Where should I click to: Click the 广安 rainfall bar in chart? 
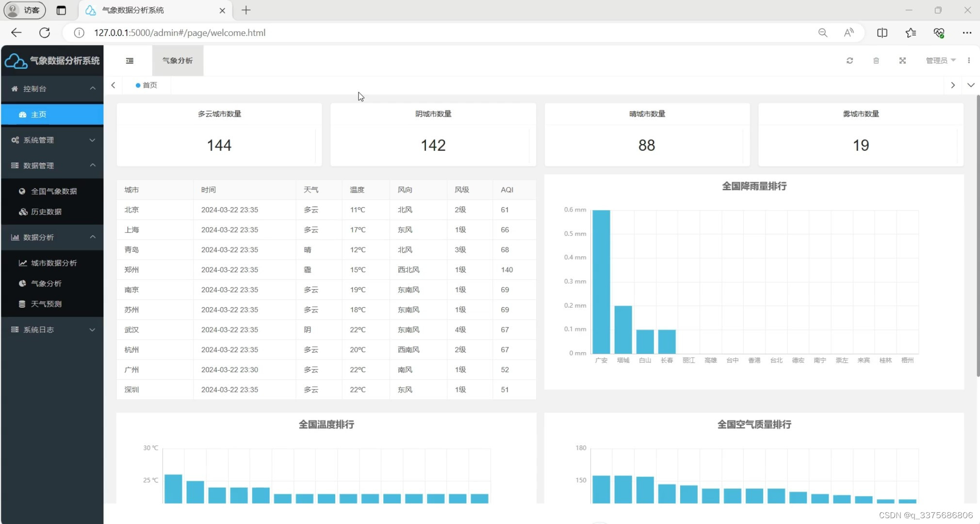click(601, 281)
